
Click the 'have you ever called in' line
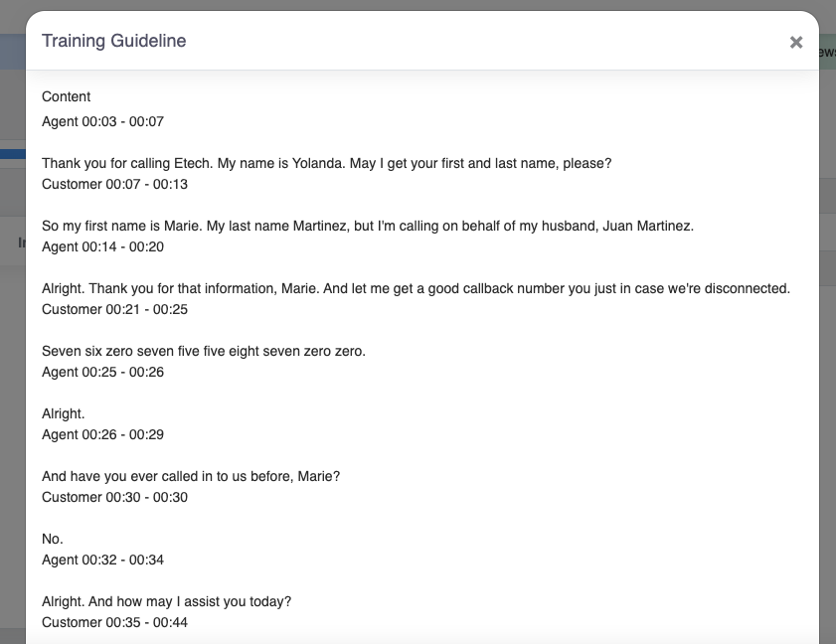[x=191, y=476]
